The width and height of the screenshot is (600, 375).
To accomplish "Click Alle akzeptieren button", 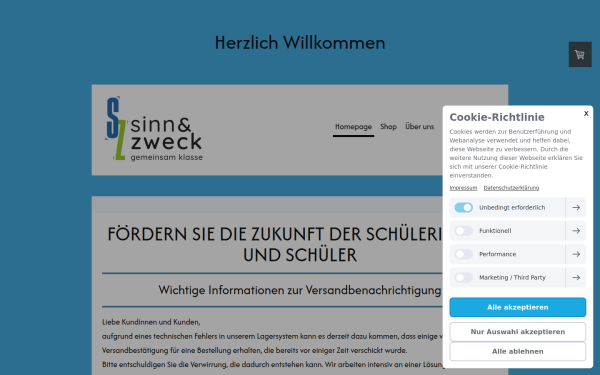I will point(517,307).
